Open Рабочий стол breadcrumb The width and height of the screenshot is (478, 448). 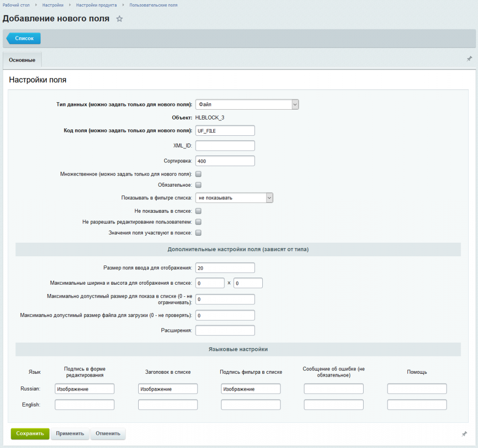16,5
